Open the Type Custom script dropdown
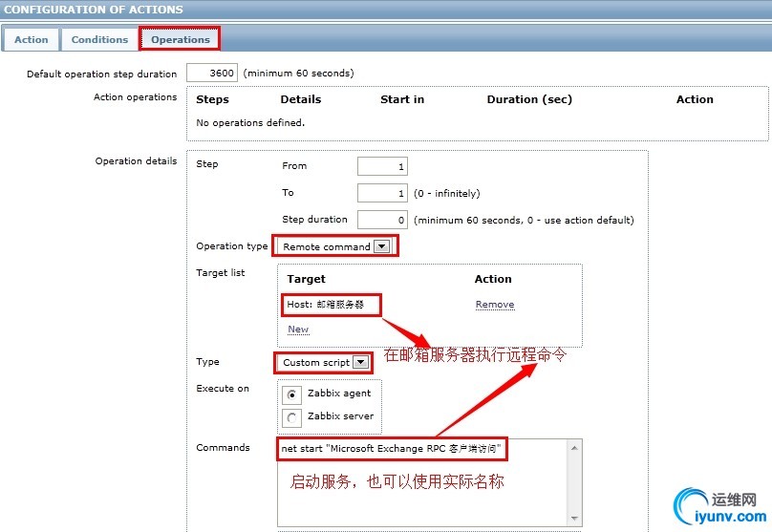 click(325, 362)
